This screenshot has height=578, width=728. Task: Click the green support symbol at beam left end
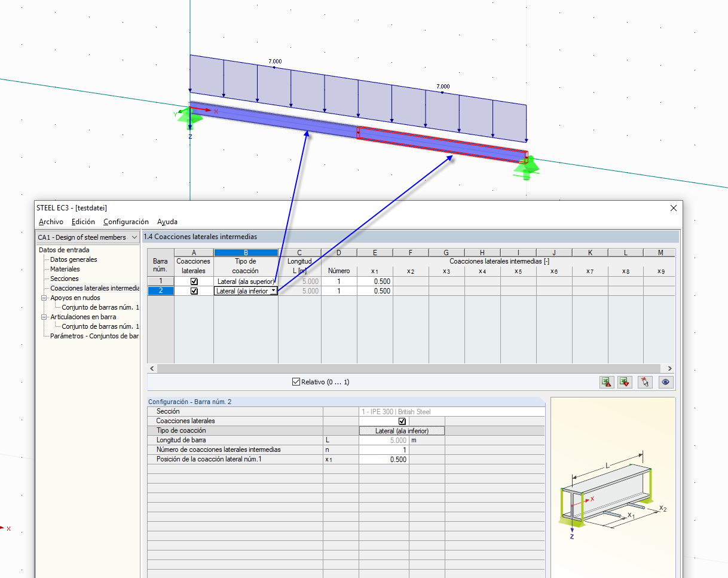click(189, 118)
